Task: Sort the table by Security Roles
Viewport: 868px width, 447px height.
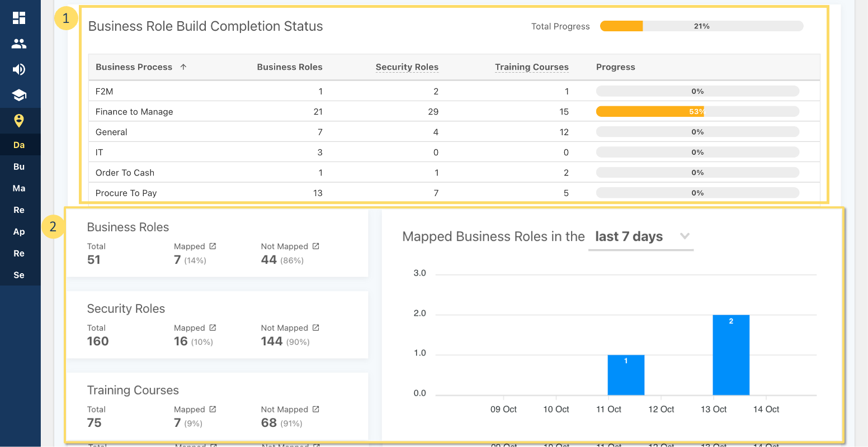Action: [407, 67]
